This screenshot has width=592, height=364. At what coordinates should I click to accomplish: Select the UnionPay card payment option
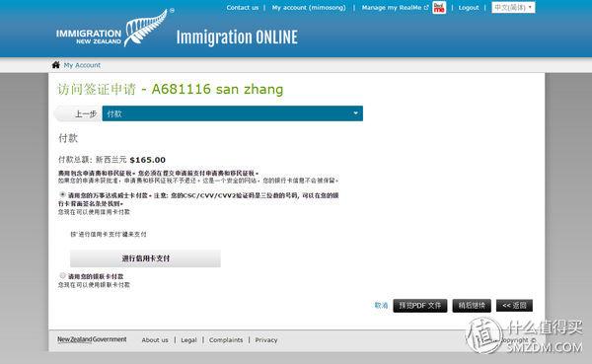pos(63,275)
